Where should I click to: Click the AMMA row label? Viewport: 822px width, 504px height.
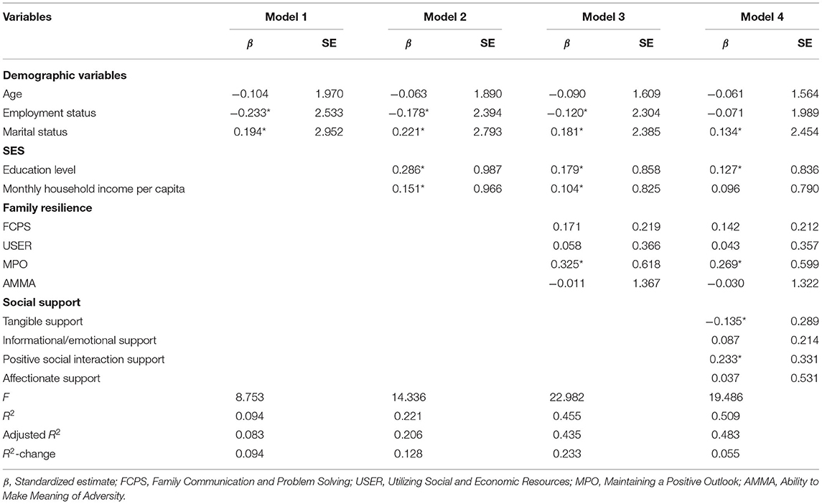coord(19,283)
